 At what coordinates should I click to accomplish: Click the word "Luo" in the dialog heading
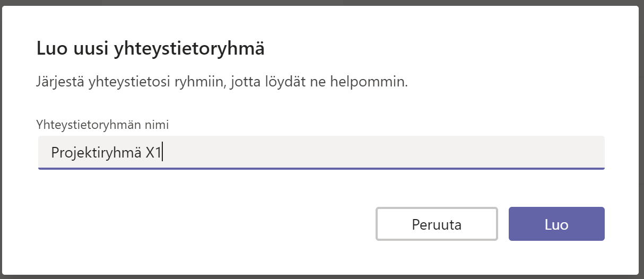pos(50,49)
